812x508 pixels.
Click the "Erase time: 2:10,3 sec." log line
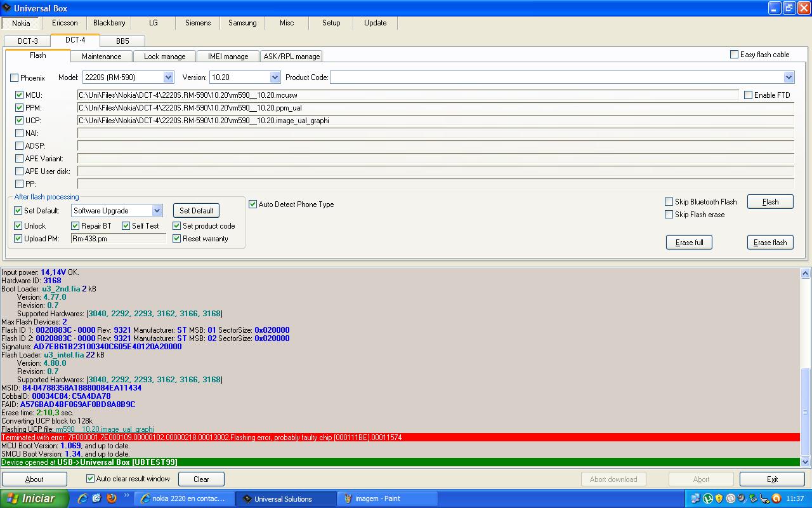coord(37,413)
